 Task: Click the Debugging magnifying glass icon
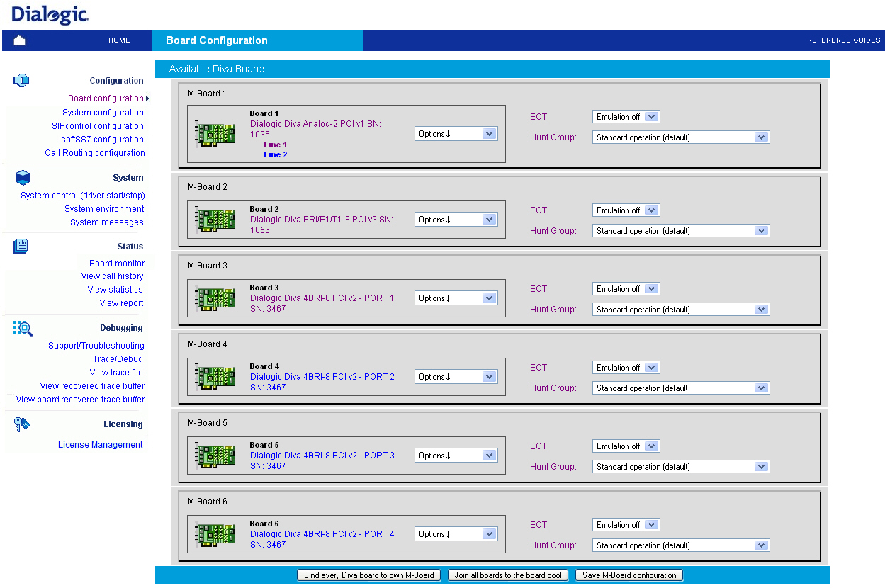click(x=21, y=327)
